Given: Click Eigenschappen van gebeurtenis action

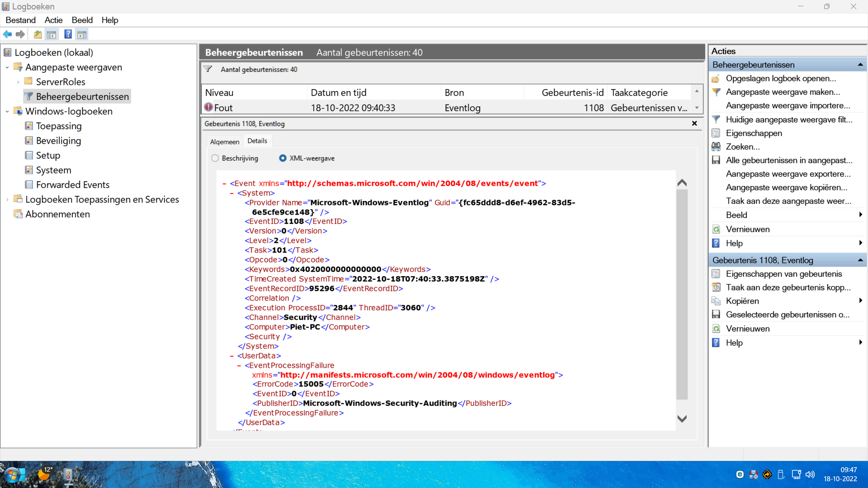Looking at the screenshot, I should click(x=784, y=274).
